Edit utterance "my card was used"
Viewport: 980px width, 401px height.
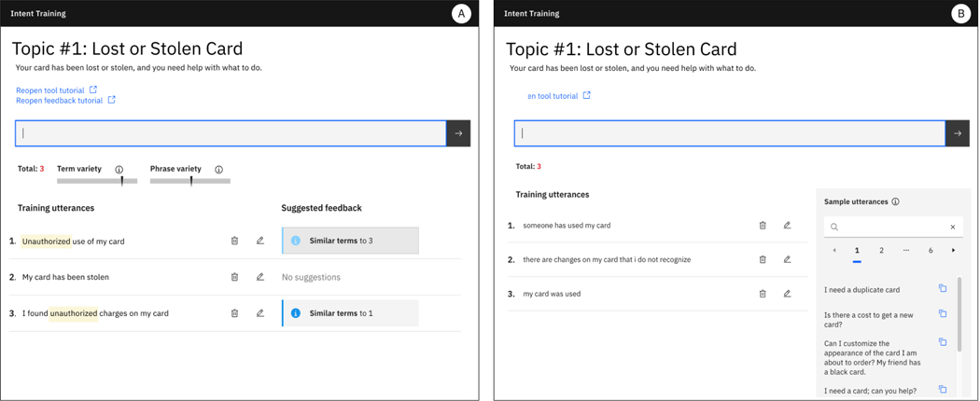click(x=788, y=293)
